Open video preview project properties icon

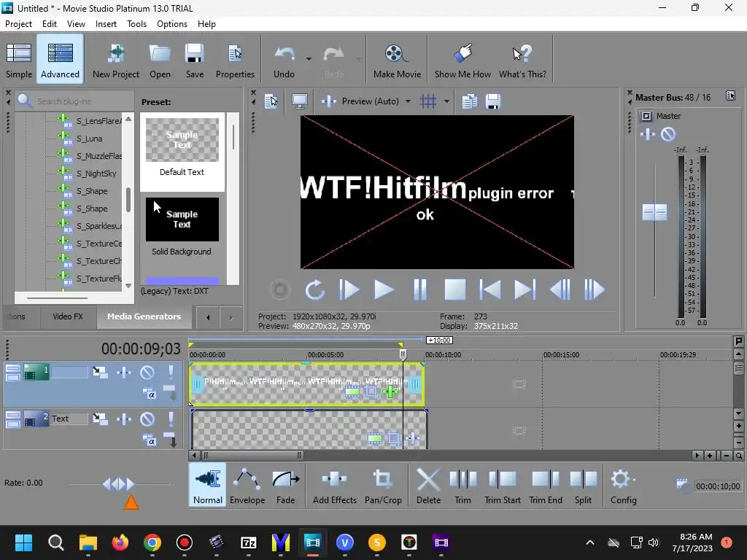pos(271,101)
